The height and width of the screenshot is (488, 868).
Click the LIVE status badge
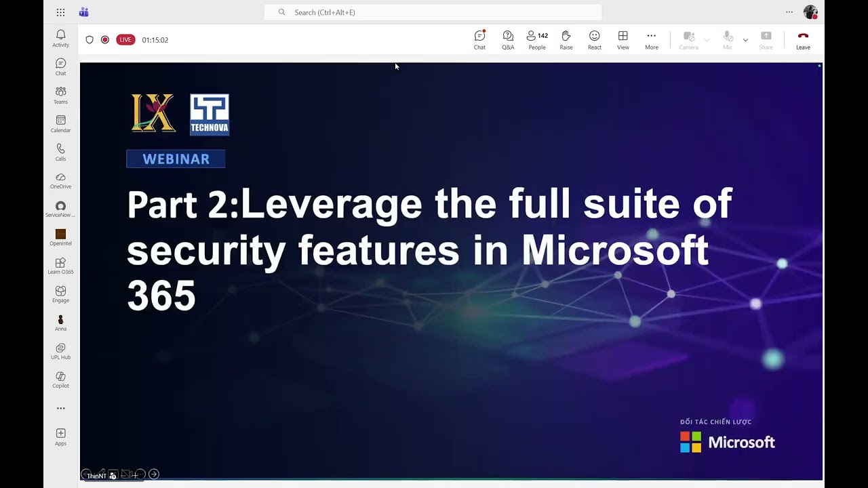point(125,40)
